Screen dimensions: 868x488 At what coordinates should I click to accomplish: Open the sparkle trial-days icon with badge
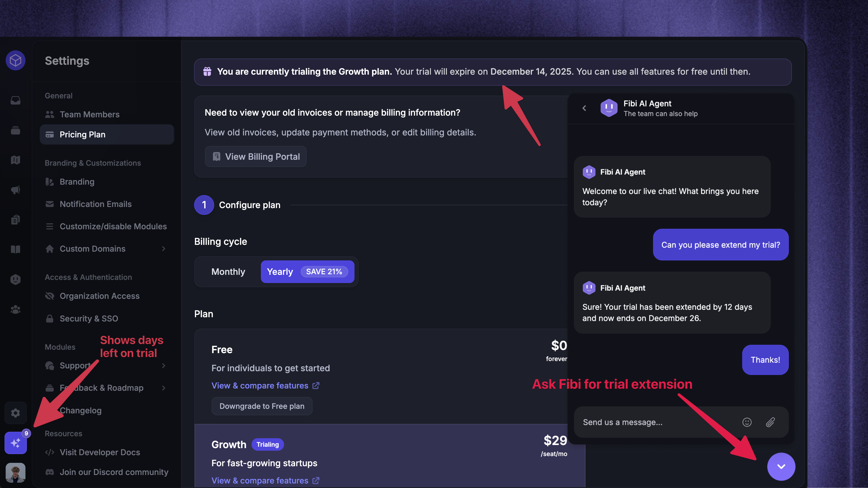[x=16, y=442]
